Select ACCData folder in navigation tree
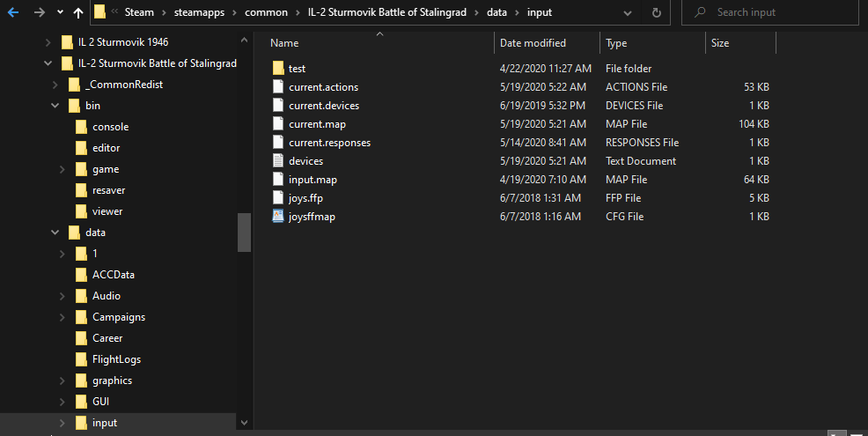The width and height of the screenshot is (868, 436). (113, 275)
